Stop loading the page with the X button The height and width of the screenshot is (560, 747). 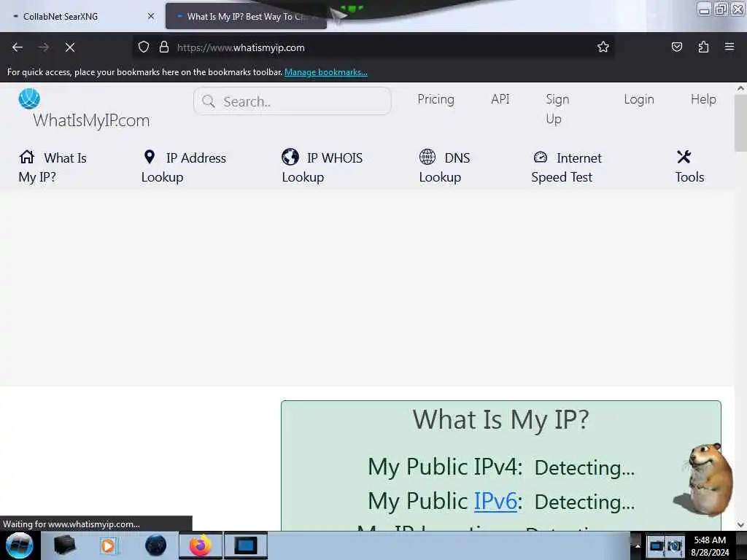[70, 47]
